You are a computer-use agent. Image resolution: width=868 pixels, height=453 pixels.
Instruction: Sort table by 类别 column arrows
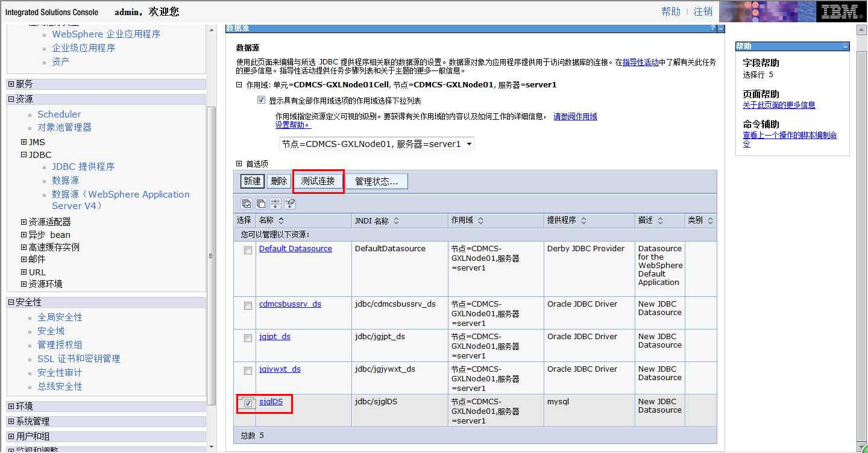point(710,220)
